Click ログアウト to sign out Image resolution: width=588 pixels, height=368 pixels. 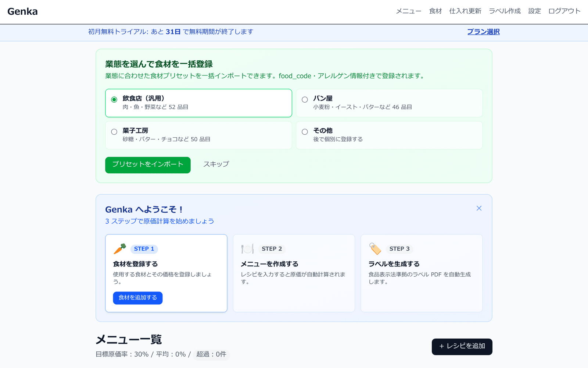click(564, 11)
